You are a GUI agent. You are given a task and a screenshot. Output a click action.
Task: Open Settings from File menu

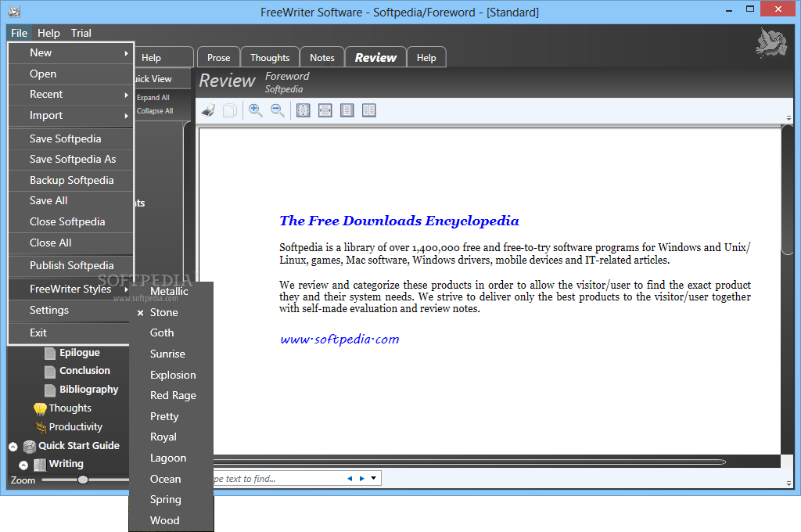[71, 311]
